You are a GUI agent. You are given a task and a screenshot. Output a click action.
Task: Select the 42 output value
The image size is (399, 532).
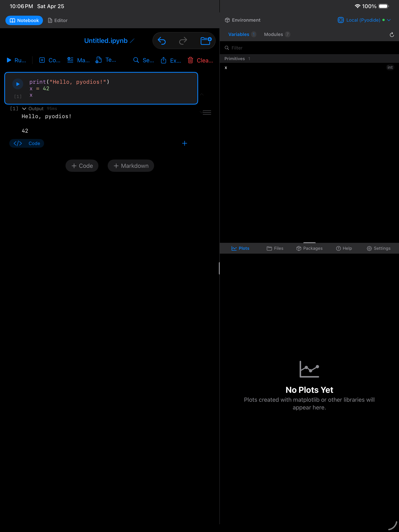click(25, 131)
